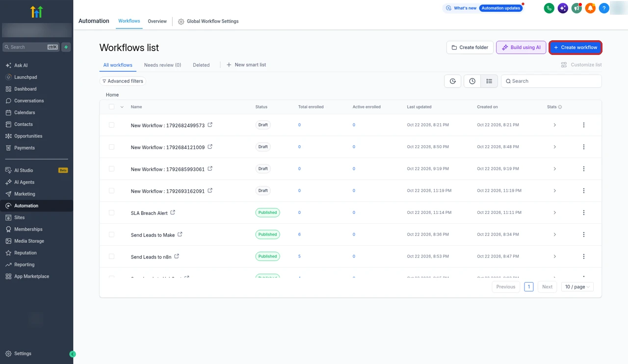Click the green quick-action bolt icon beside sidebar search

click(x=66, y=47)
